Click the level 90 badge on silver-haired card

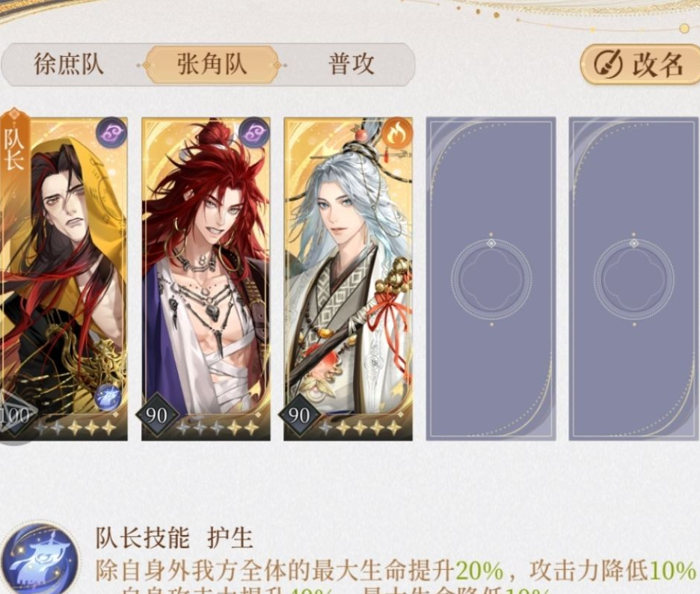299,415
